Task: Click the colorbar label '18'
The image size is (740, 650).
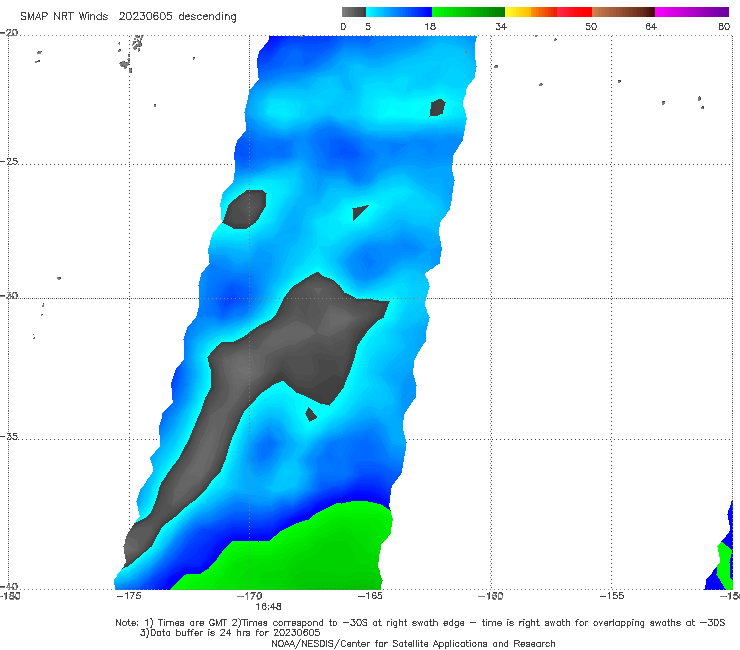Action: pyautogui.click(x=430, y=26)
